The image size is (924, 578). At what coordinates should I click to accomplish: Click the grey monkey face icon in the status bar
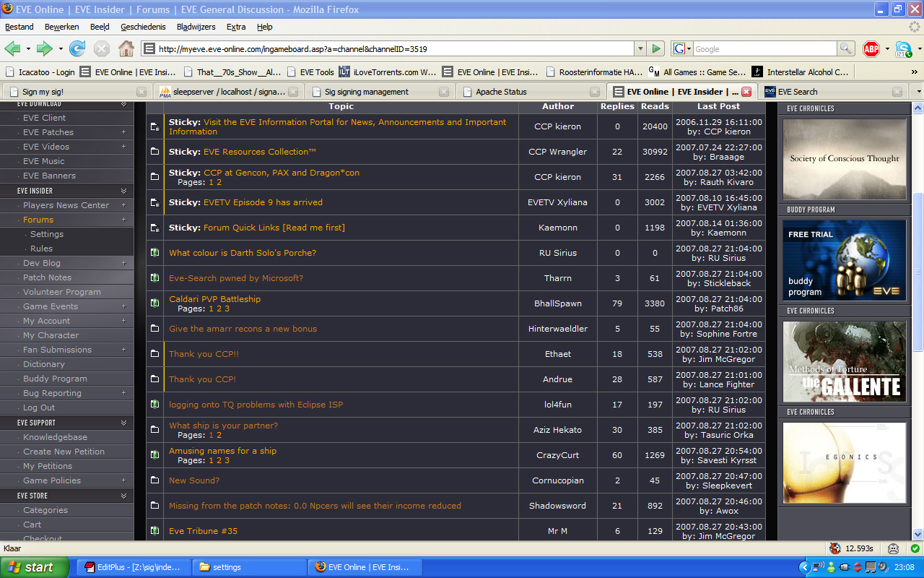(893, 548)
